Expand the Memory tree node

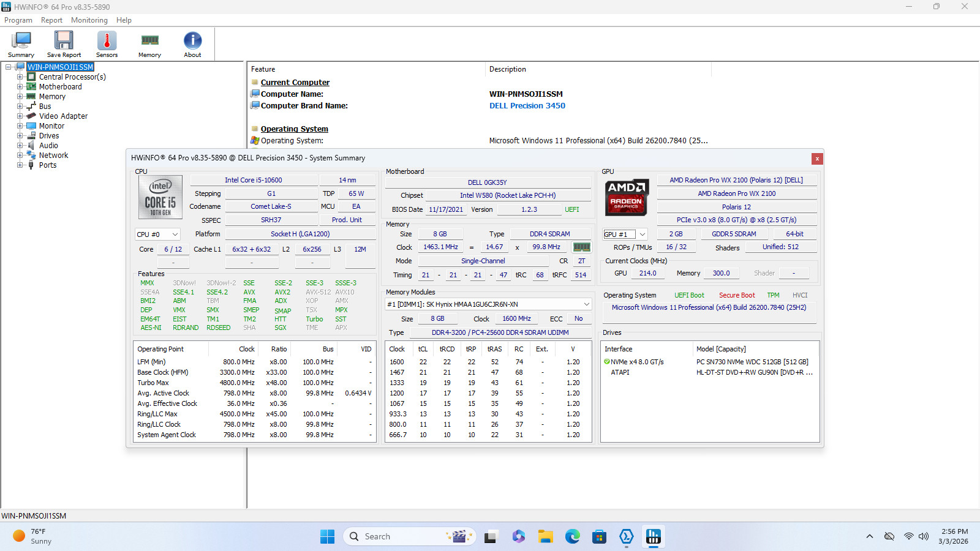pyautogui.click(x=20, y=97)
